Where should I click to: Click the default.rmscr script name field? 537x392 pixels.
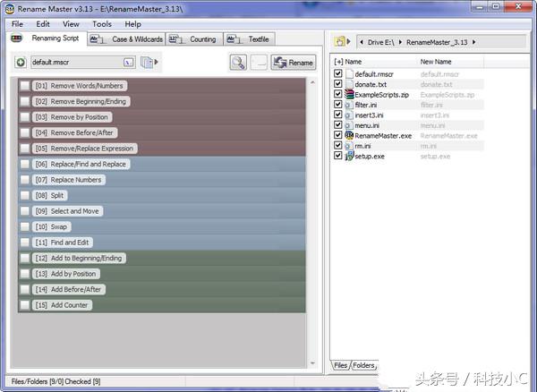tap(83, 63)
